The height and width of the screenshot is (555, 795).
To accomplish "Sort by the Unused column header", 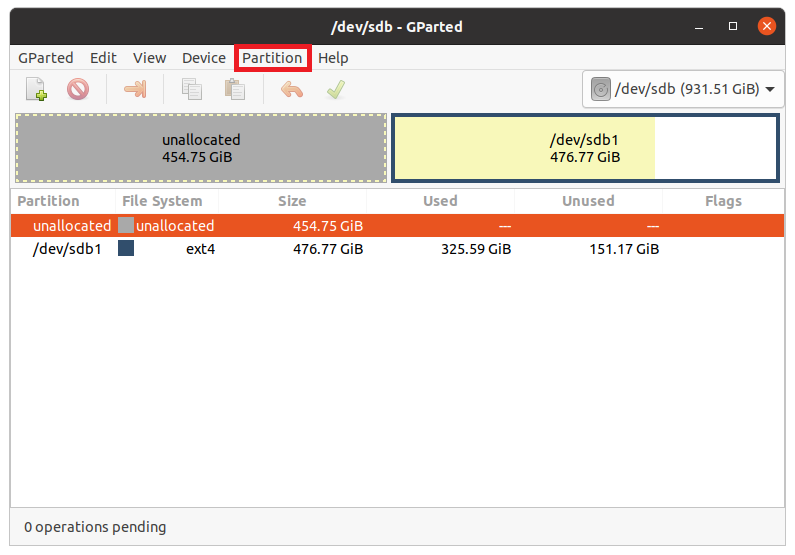I will pos(588,201).
